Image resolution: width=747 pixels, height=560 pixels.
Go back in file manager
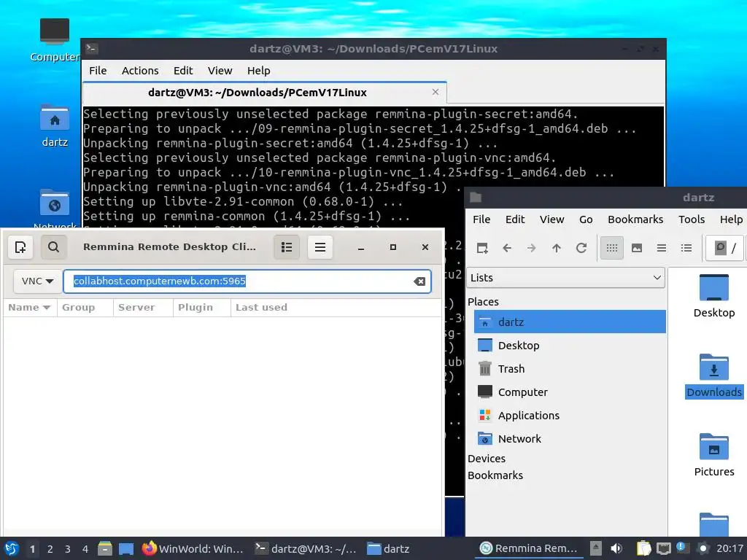507,248
